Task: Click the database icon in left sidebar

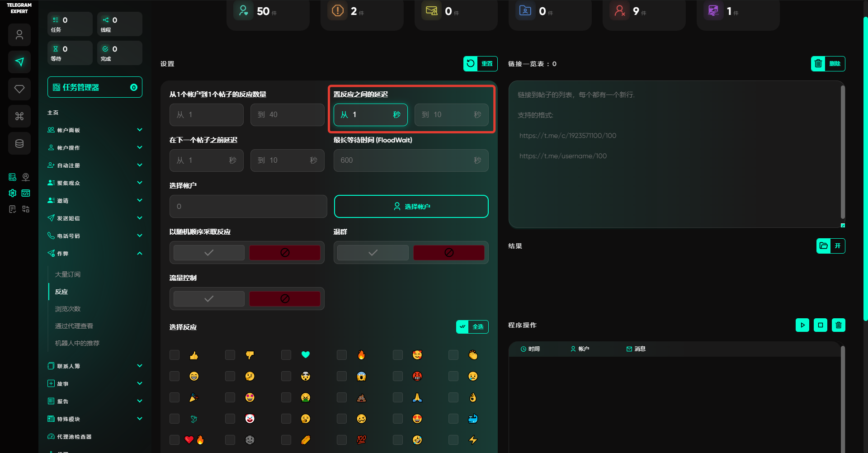Action: 19,143
